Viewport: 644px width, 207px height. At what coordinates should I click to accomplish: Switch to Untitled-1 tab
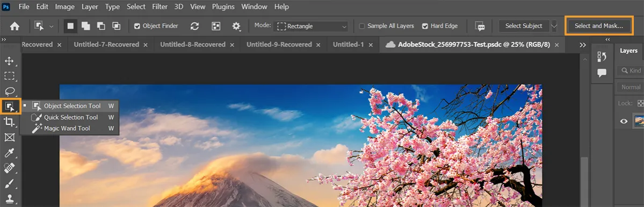[x=348, y=45]
